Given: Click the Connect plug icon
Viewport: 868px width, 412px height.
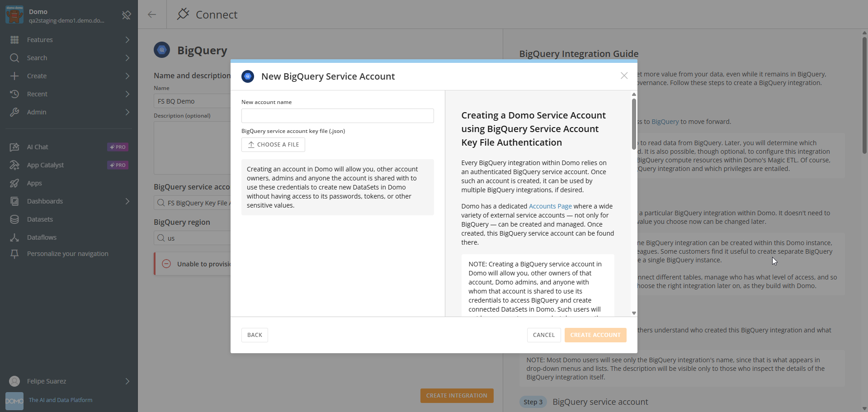Looking at the screenshot, I should coord(183,14).
